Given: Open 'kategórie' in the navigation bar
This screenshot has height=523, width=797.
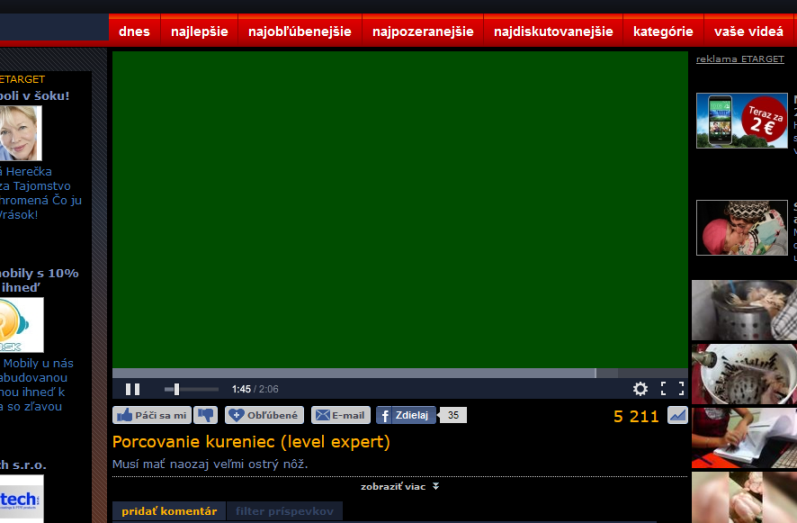Looking at the screenshot, I should [x=662, y=31].
